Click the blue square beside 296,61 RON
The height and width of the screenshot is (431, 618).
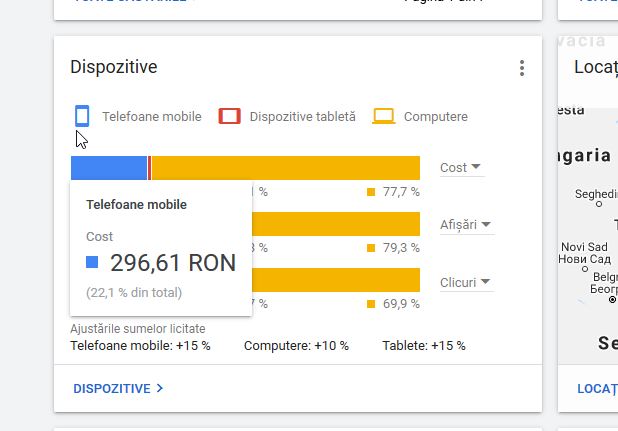(92, 263)
